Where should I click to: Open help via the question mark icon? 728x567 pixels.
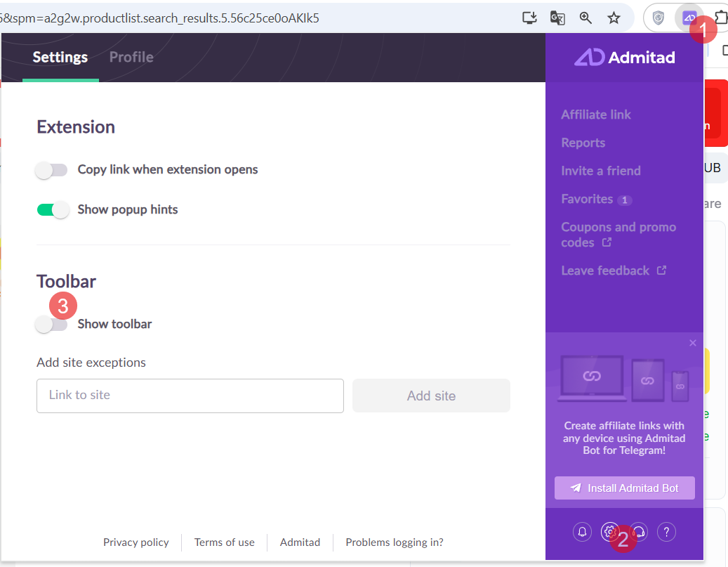tap(666, 532)
